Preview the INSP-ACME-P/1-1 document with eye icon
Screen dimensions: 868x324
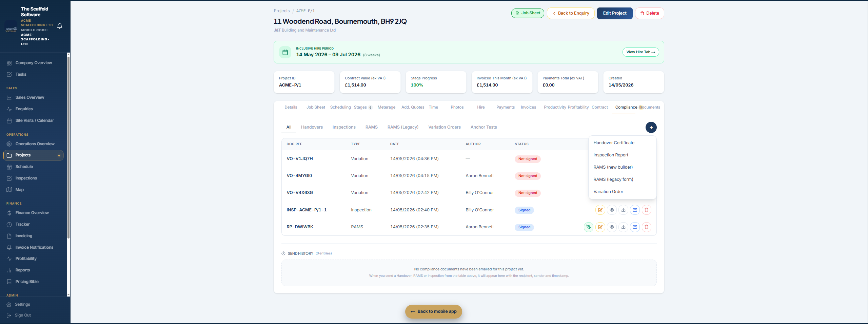click(x=612, y=210)
